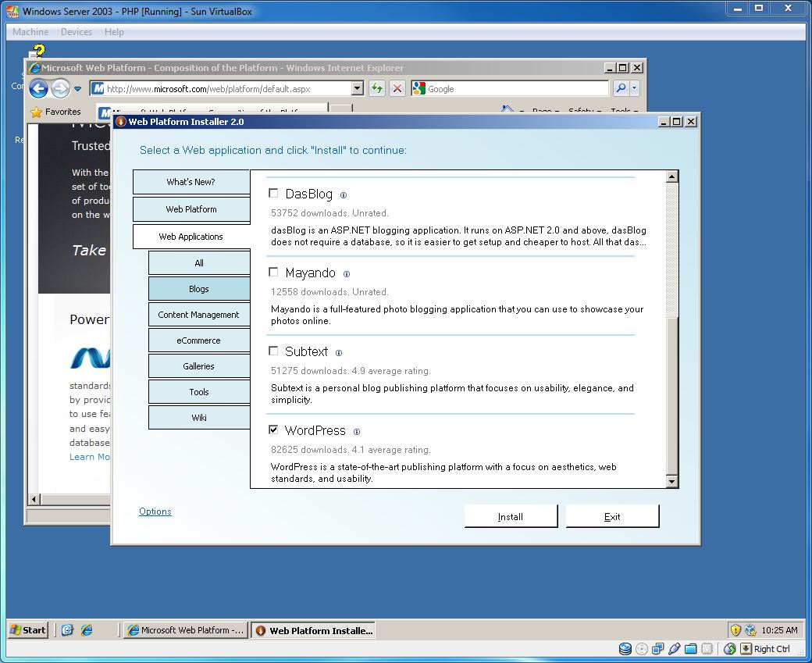The width and height of the screenshot is (812, 663).
Task: Select Galleries category tab
Action: (199, 366)
